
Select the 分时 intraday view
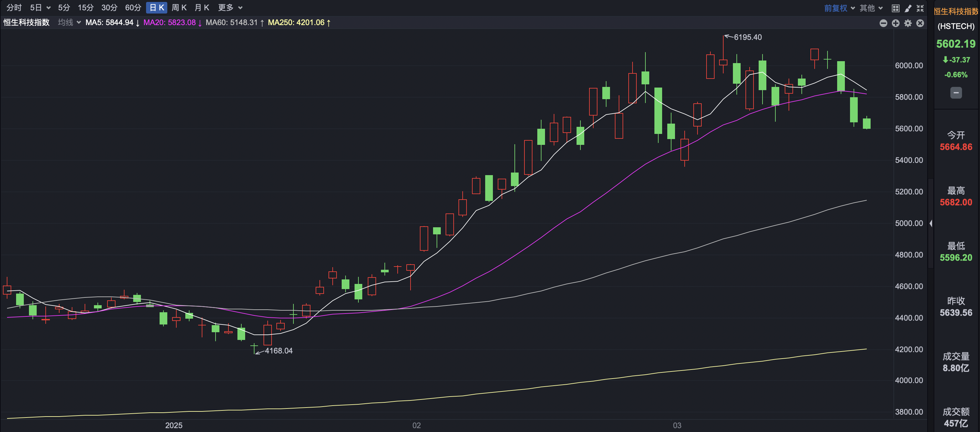pyautogui.click(x=14, y=8)
